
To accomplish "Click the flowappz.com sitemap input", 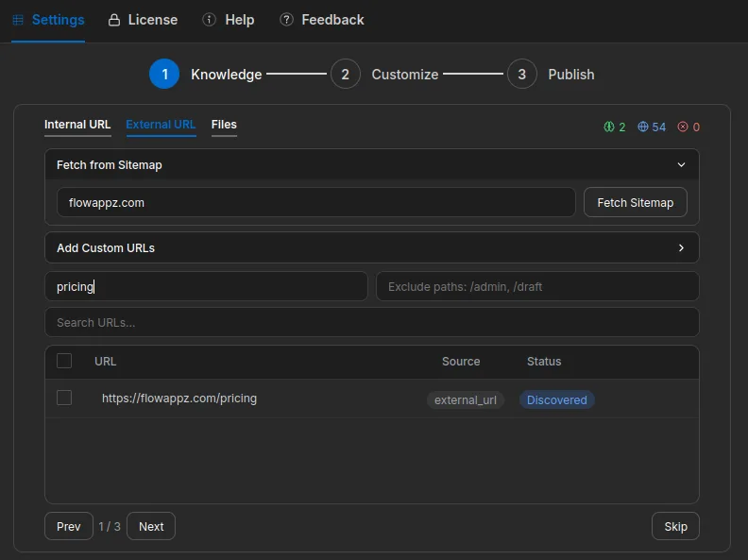I will pos(316,202).
